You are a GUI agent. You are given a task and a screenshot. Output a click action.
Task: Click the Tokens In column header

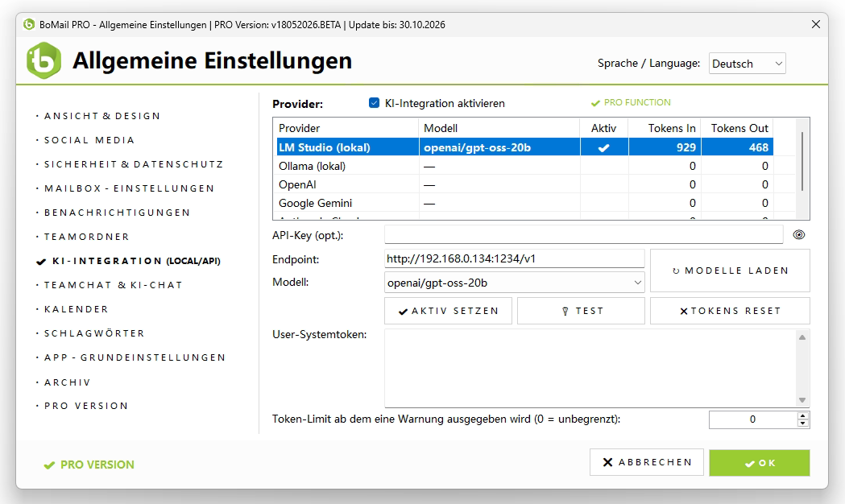[665, 128]
